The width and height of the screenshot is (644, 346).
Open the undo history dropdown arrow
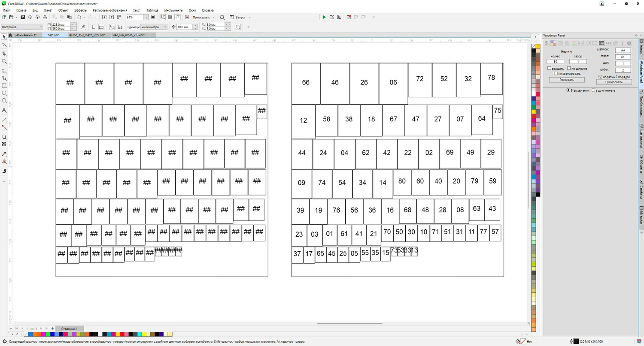84,17
